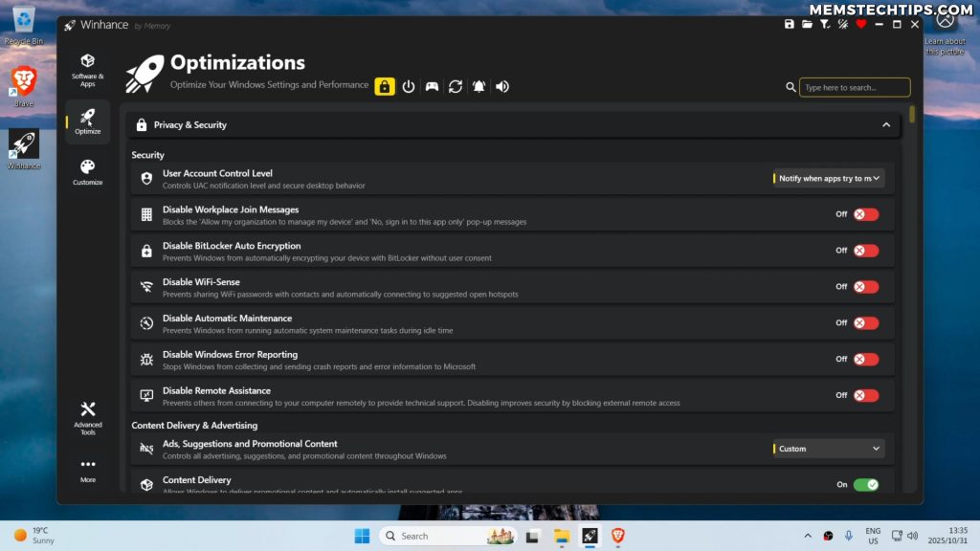
Task: Turn off the Content Delivery toggle
Action: (866, 485)
